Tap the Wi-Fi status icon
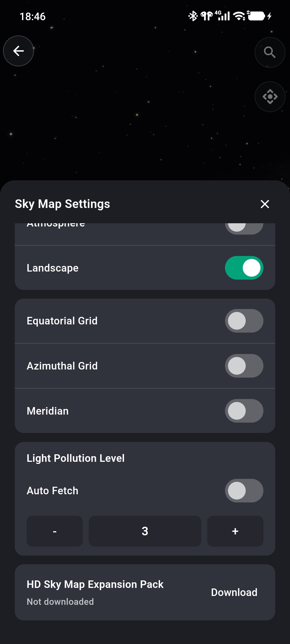The width and height of the screenshot is (290, 644). pyautogui.click(x=239, y=16)
